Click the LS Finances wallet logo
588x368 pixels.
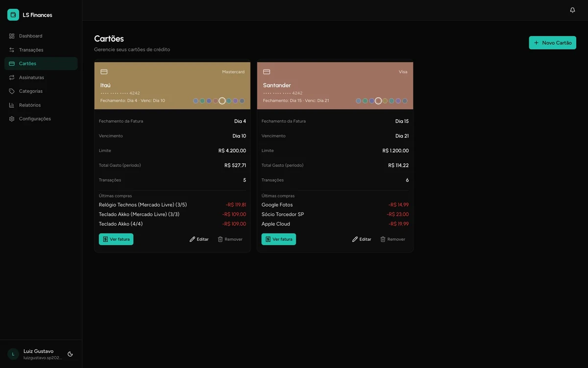click(x=13, y=15)
